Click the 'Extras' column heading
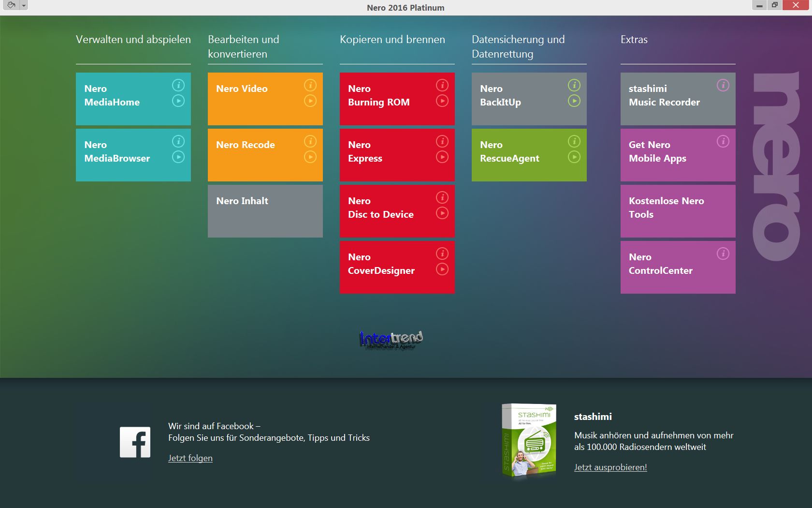 click(634, 39)
